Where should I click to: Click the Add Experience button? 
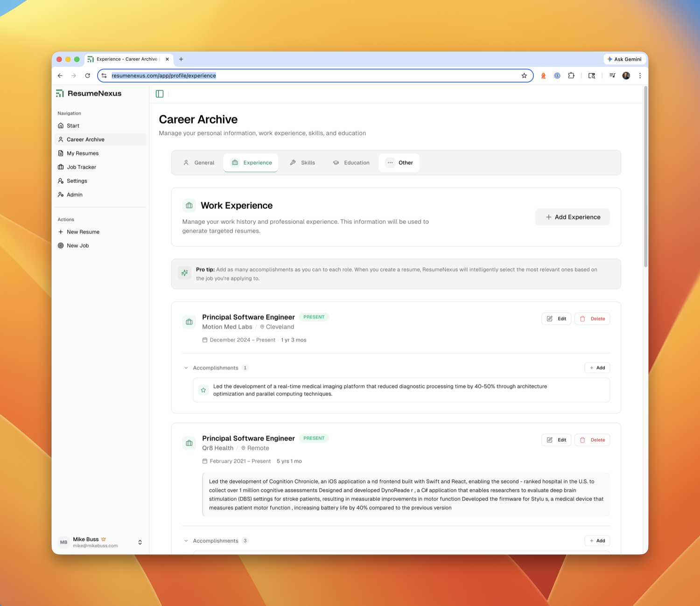(x=573, y=217)
